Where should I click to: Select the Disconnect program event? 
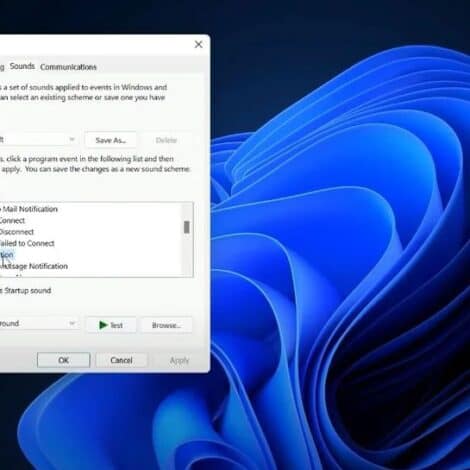coord(17,232)
